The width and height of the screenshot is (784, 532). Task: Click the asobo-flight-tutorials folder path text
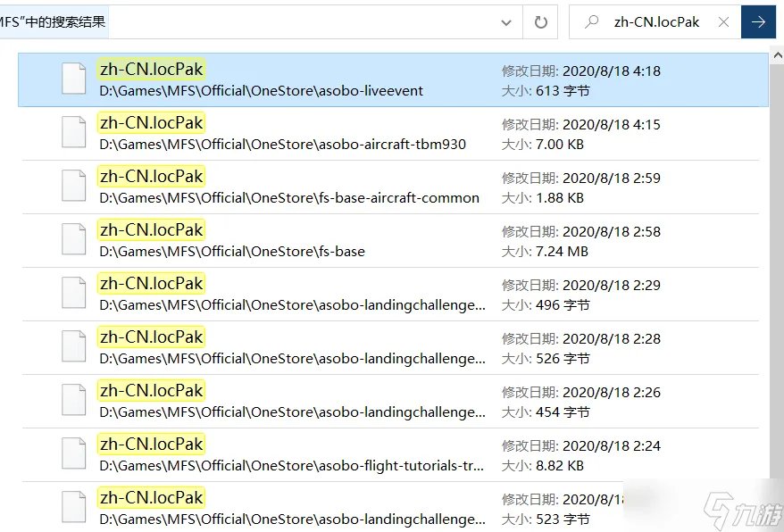292,466
